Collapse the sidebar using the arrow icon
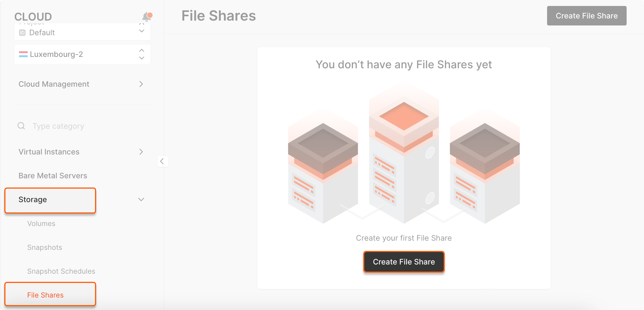The height and width of the screenshot is (310, 644). pyautogui.click(x=163, y=162)
